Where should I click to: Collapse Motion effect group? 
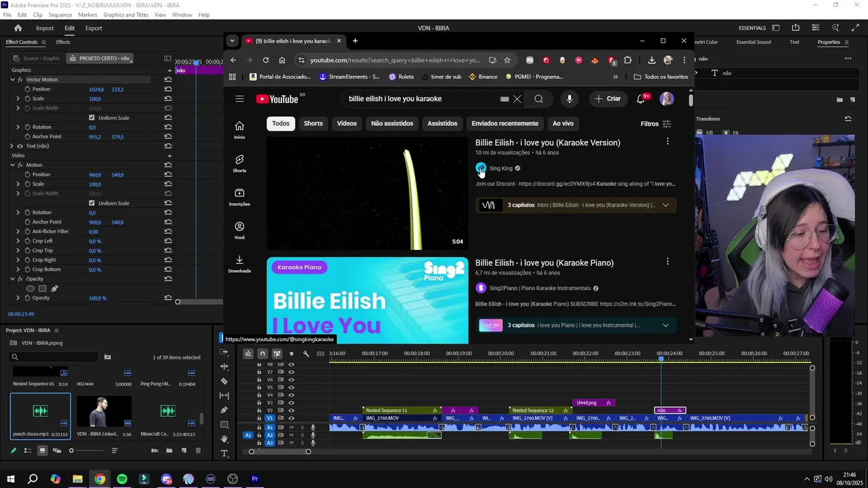pos(12,165)
